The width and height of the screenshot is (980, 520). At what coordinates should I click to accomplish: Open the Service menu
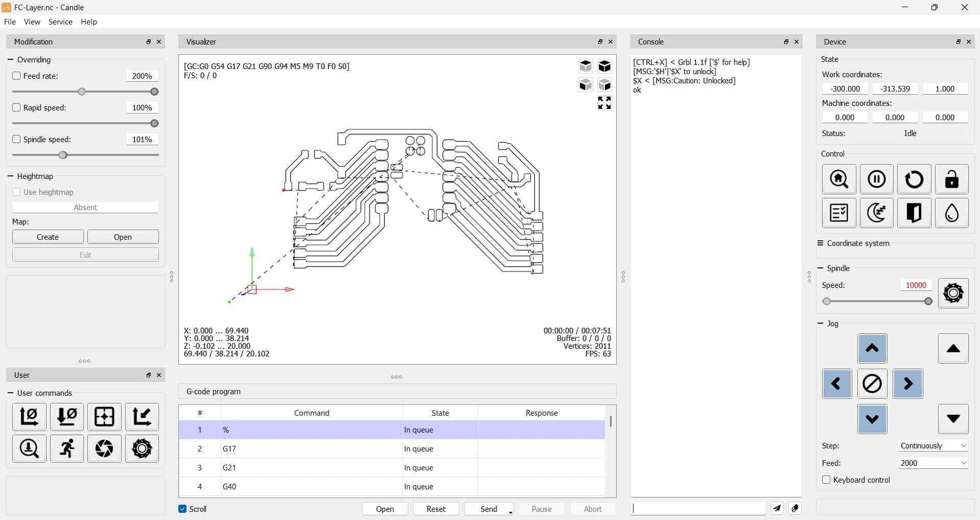tap(60, 21)
